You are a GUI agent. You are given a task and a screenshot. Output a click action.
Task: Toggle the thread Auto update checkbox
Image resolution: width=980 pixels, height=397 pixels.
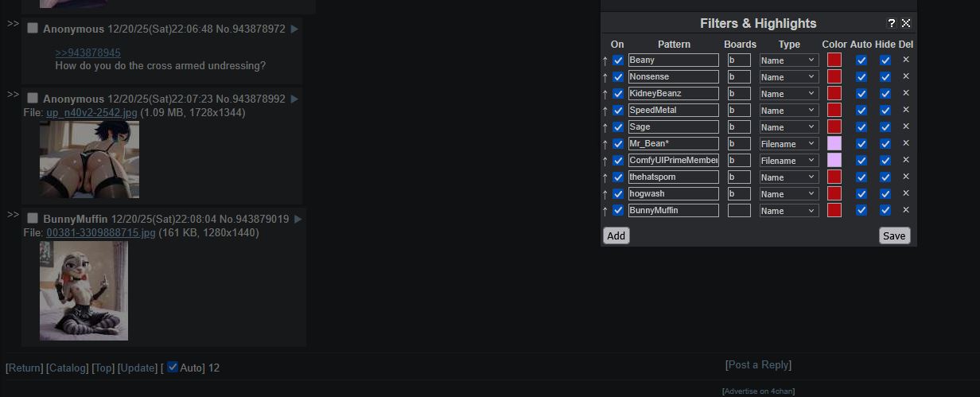point(173,368)
